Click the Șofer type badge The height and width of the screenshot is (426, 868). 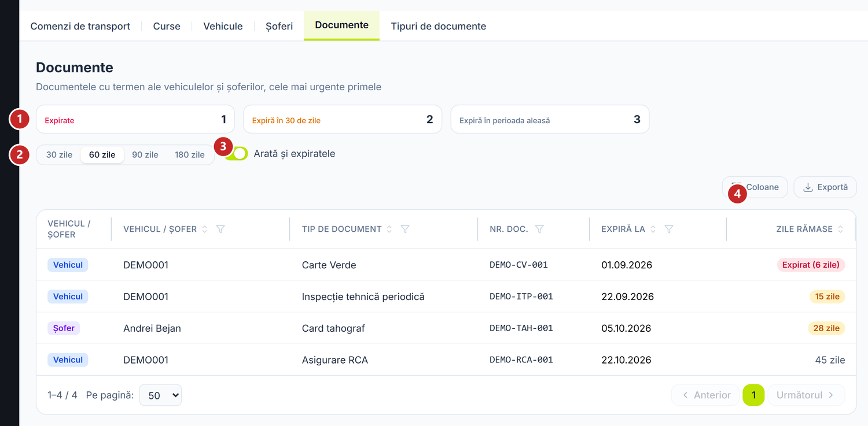point(64,328)
